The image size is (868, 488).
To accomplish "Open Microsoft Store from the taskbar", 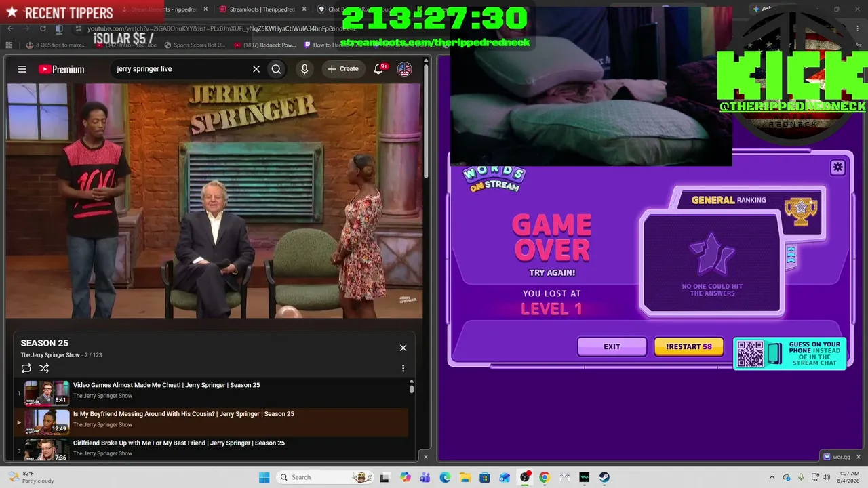I will 485,477.
